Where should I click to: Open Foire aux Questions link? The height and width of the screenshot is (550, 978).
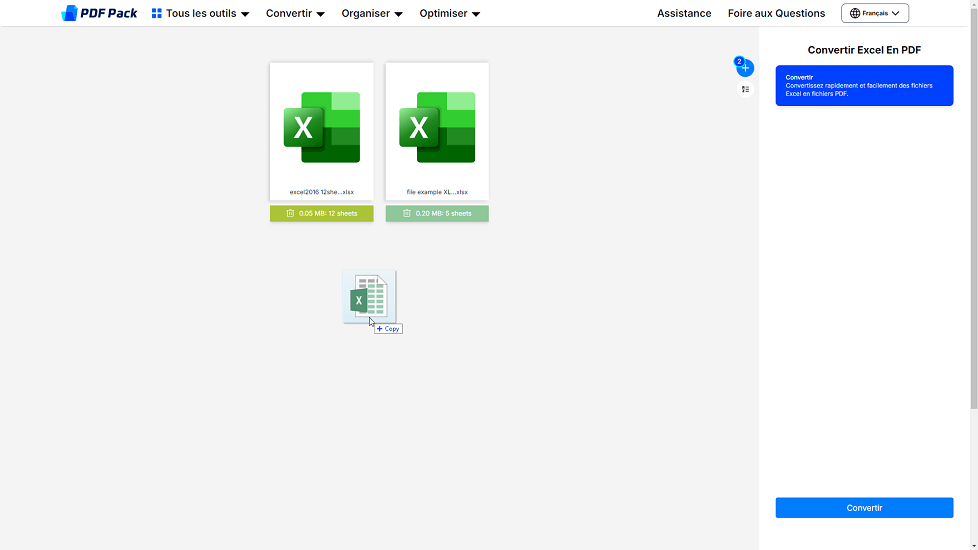pos(776,13)
